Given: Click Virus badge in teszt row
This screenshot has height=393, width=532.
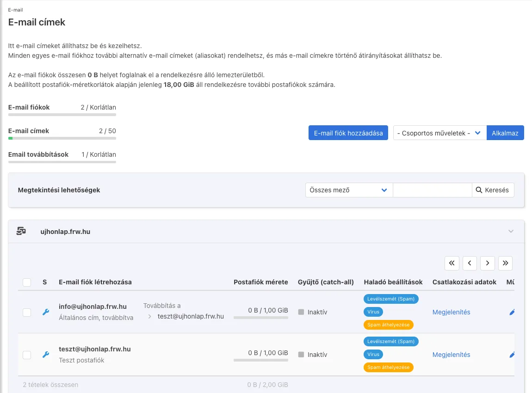Looking at the screenshot, I should coord(373,354).
